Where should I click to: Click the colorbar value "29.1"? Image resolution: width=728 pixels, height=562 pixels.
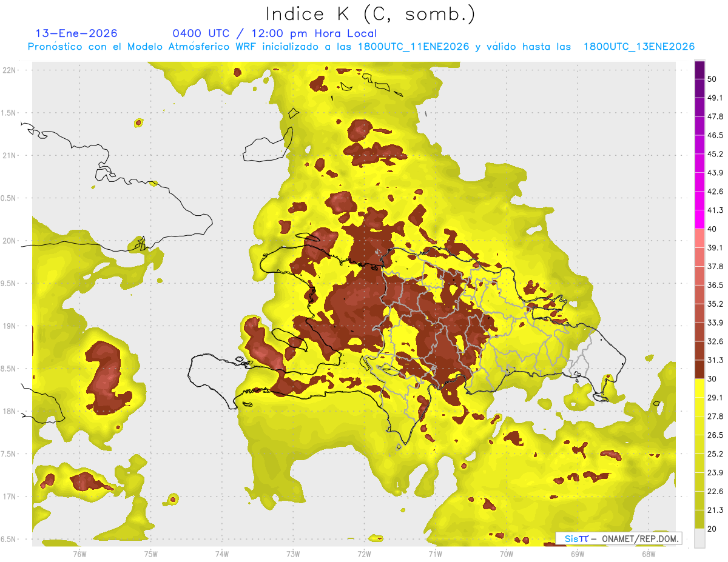(x=715, y=398)
